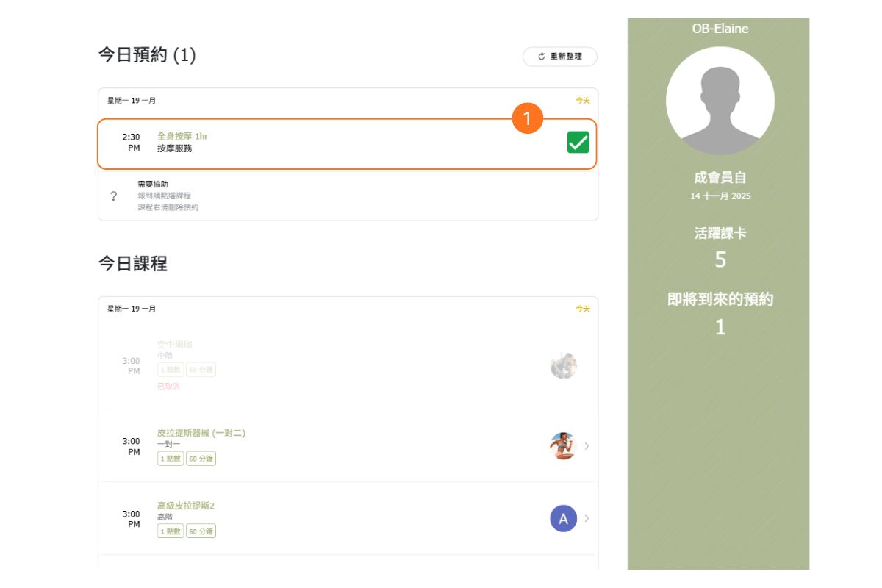Click the 即將到來的預約 count
The width and height of the screenshot is (882, 588).
[720, 327]
